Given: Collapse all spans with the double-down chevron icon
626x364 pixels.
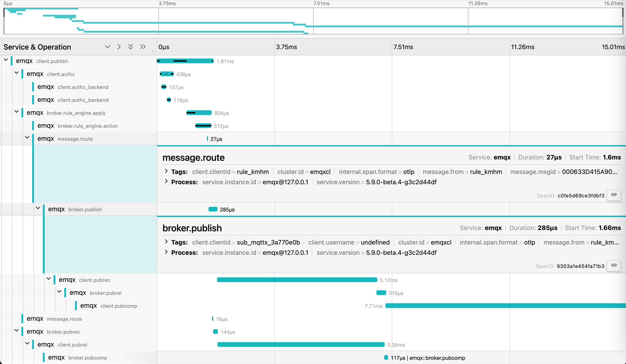Looking at the screenshot, I should pos(130,47).
